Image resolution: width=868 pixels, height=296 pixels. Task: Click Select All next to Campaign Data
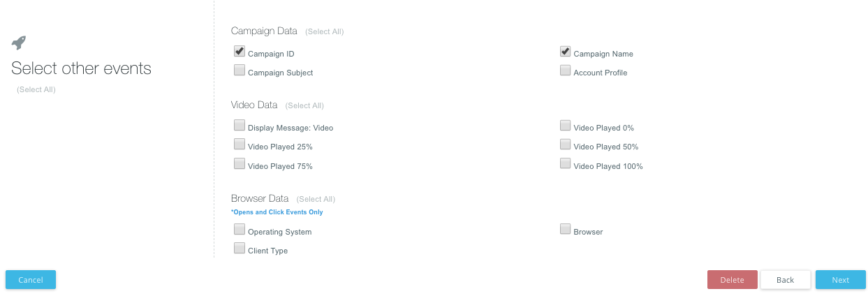tap(325, 31)
